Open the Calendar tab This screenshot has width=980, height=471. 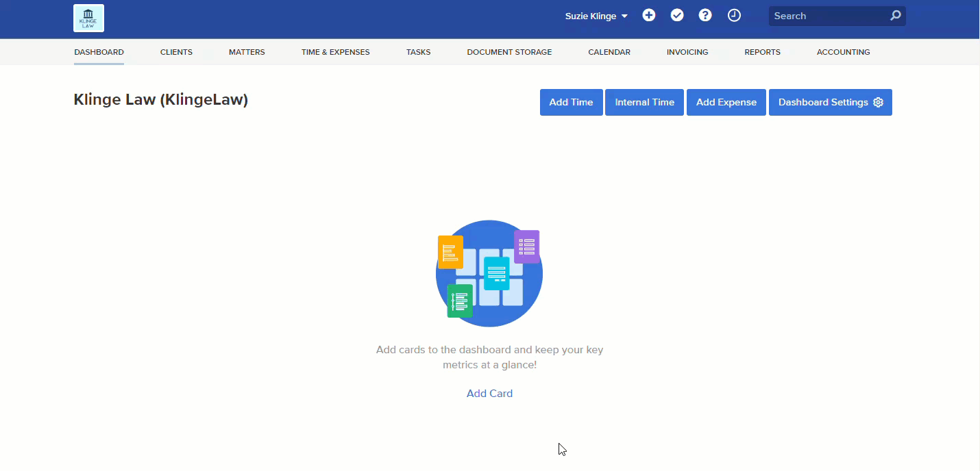tap(609, 52)
